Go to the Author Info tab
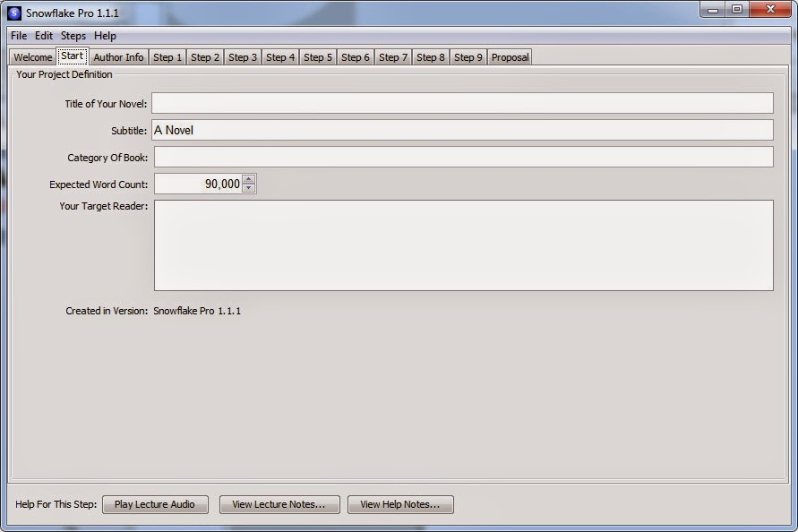798x532 pixels. pos(118,57)
